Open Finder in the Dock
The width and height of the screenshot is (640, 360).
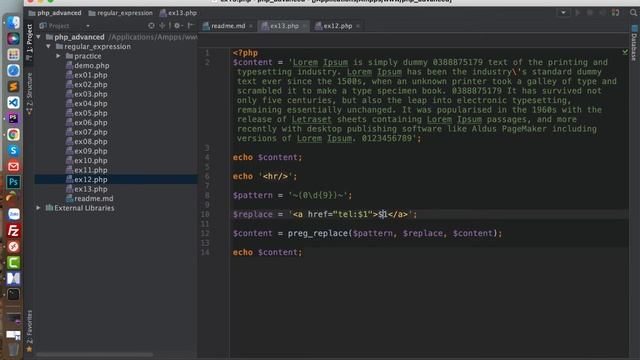(13, 22)
